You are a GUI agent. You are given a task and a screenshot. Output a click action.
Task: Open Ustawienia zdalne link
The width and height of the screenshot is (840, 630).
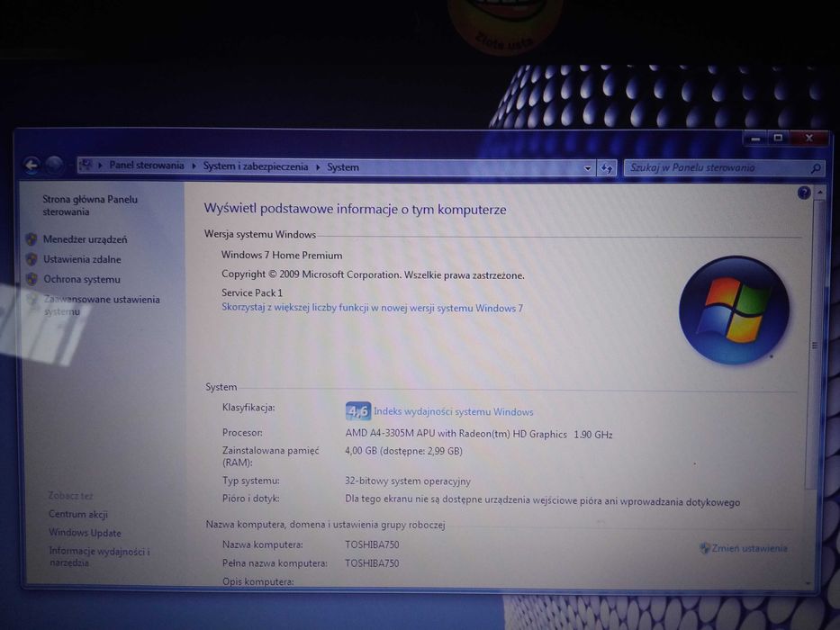click(82, 259)
